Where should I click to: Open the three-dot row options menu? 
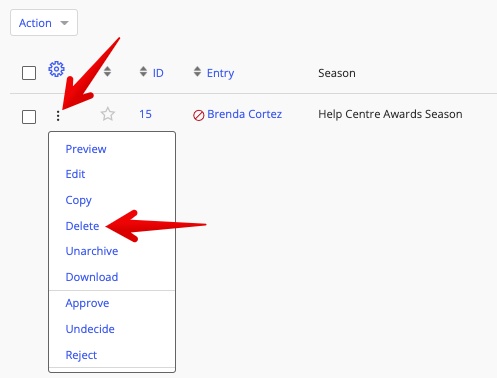(x=58, y=116)
